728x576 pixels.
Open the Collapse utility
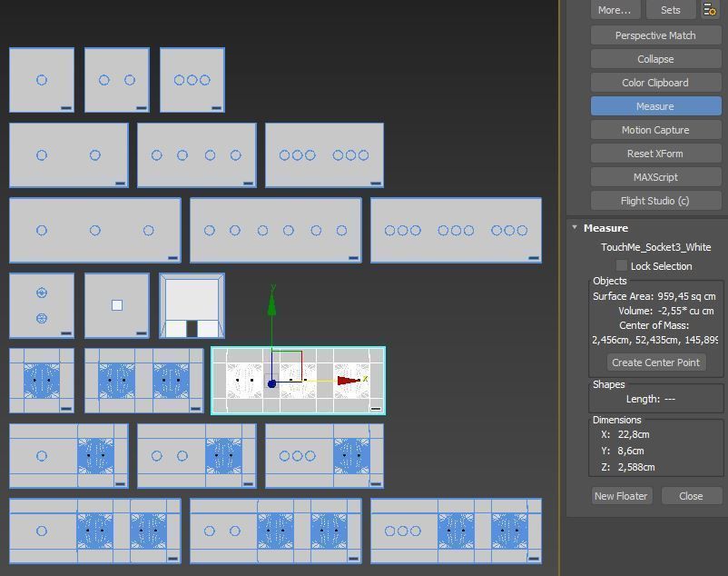(655, 59)
